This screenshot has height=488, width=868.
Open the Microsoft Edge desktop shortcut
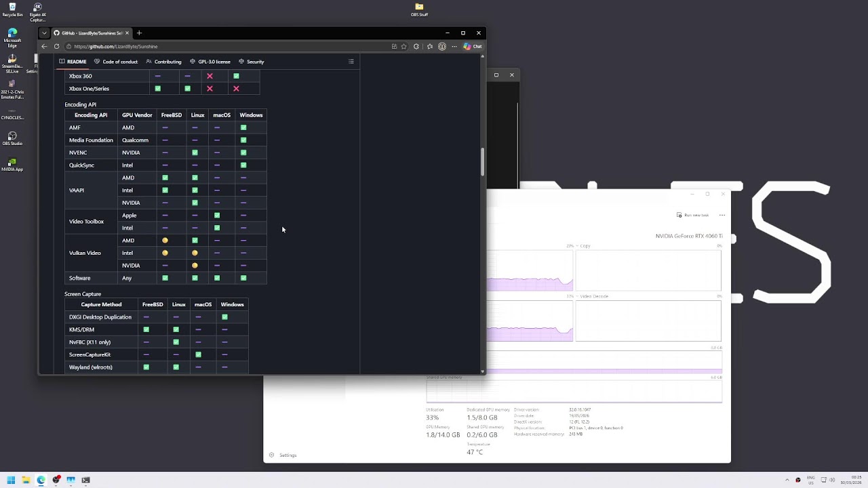click(12, 38)
